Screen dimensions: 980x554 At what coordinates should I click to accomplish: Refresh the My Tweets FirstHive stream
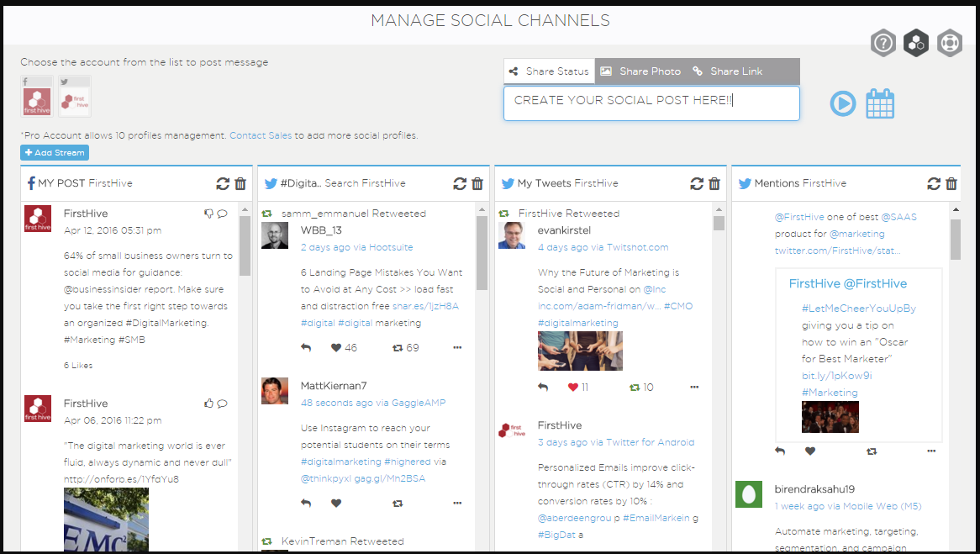pyautogui.click(x=696, y=183)
